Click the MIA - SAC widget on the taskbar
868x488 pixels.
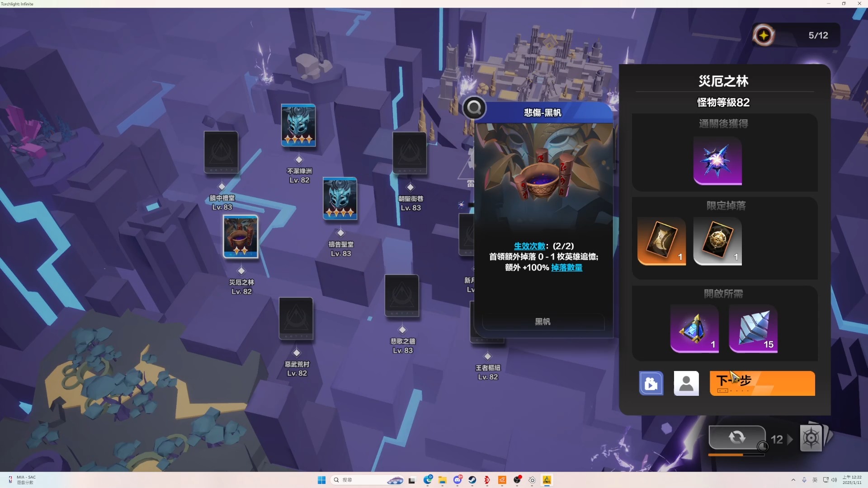[x=22, y=480]
